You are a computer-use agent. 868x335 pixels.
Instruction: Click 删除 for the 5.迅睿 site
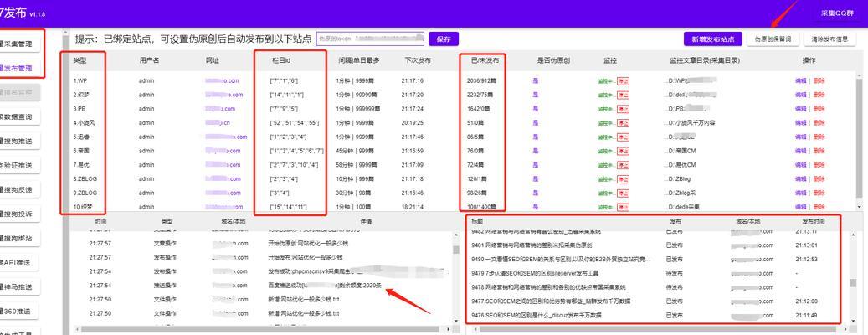(x=819, y=137)
